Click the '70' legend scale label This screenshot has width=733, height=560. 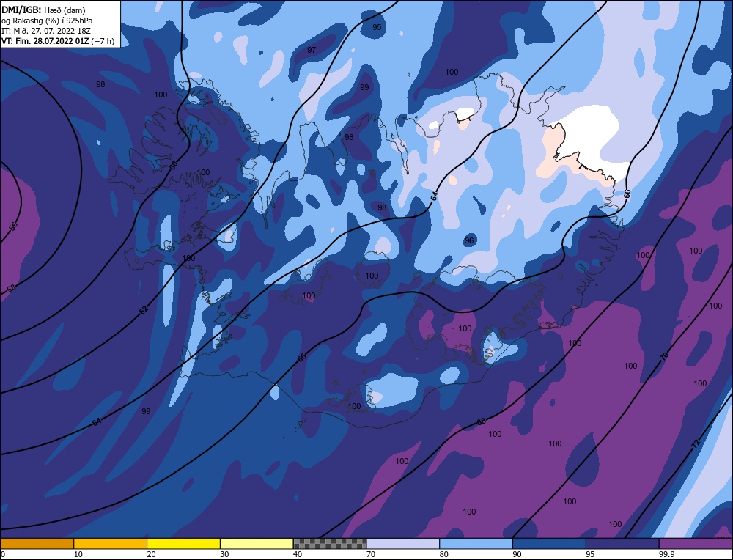[371, 554]
